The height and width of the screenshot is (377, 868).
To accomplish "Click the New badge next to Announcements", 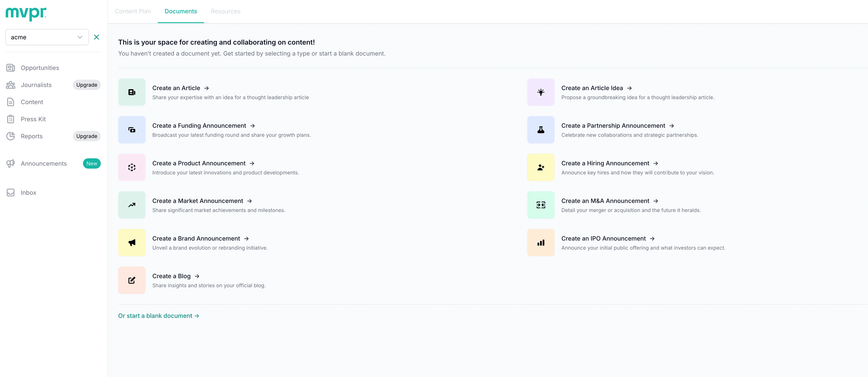I will (92, 163).
